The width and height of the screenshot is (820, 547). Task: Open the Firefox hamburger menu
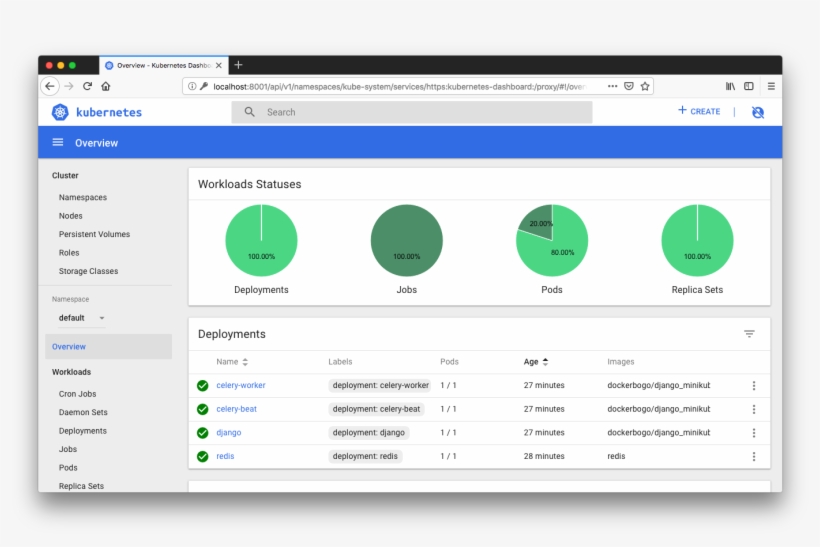click(x=771, y=86)
